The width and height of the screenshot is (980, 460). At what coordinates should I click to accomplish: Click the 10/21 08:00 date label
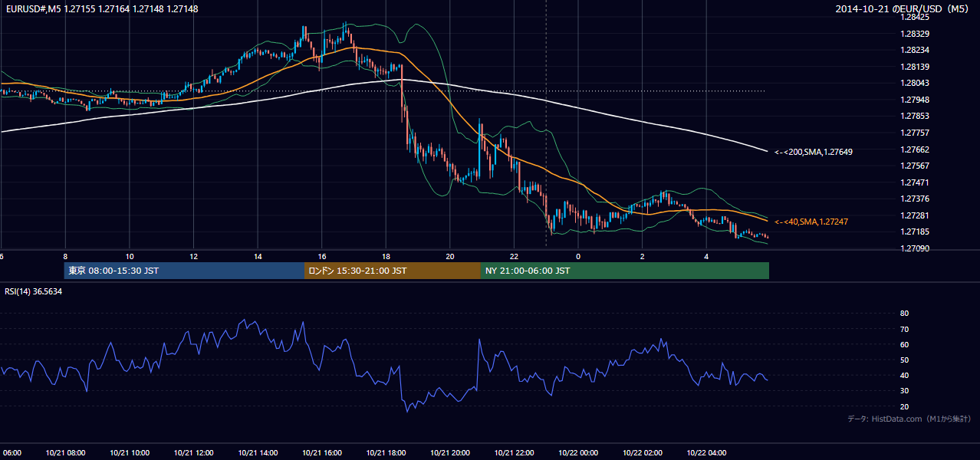(65, 453)
